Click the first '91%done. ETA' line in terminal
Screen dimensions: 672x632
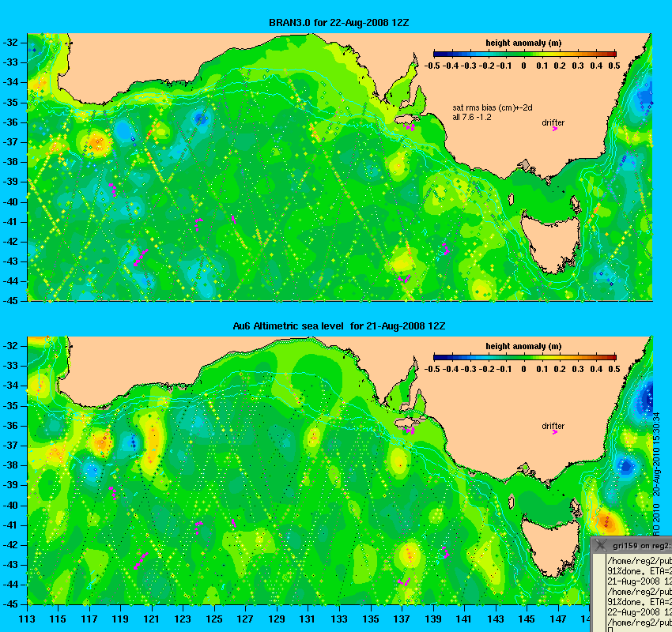pos(639,571)
